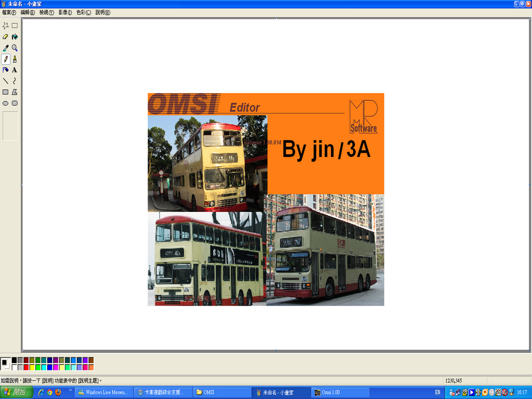The image size is (532, 399).
Task: Open the Windows 開始 Start menu
Action: click(16, 393)
